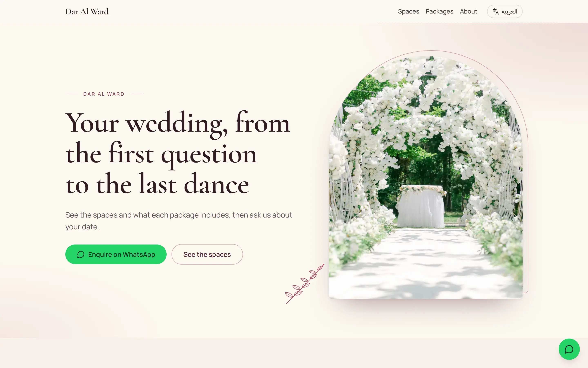Click the 'DAR AL WARD' eyebrow label
Viewport: 588px width, 368px height.
(104, 94)
